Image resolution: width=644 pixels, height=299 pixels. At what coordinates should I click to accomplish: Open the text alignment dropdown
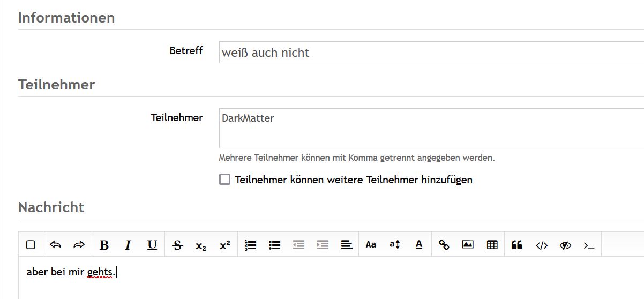click(347, 245)
